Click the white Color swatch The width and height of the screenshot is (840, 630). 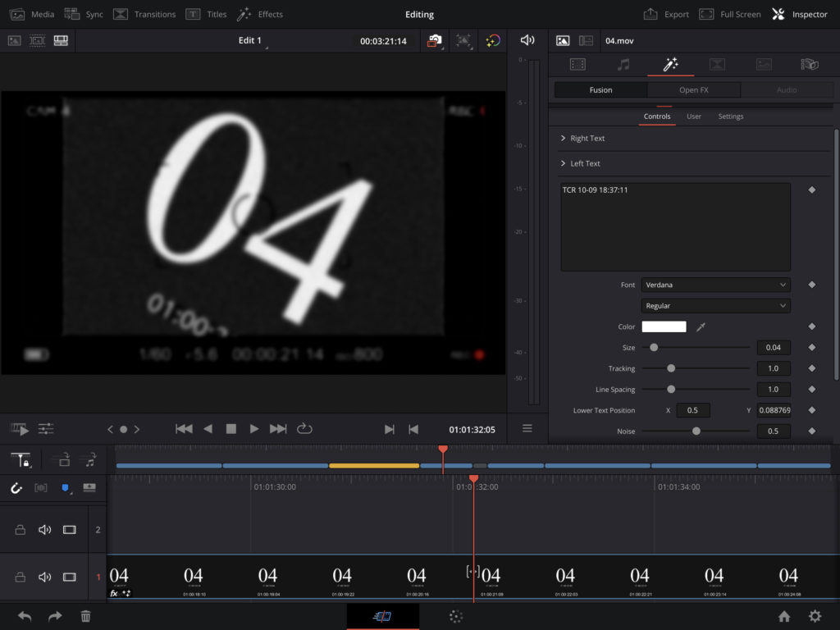click(664, 326)
